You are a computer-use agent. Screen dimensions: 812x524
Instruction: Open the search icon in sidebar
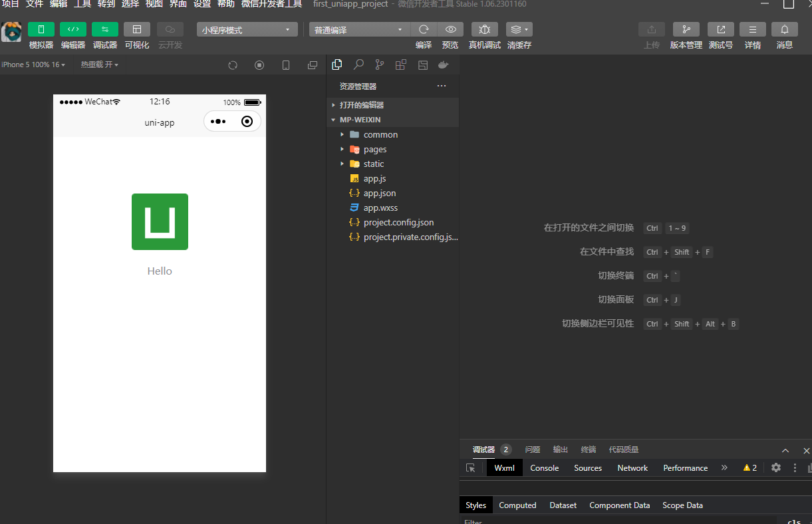(x=358, y=65)
